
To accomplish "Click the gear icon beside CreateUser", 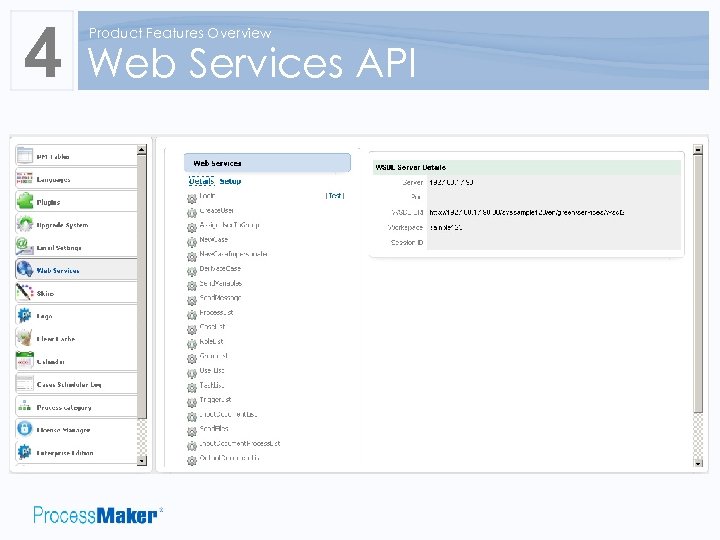I will click(x=191, y=213).
